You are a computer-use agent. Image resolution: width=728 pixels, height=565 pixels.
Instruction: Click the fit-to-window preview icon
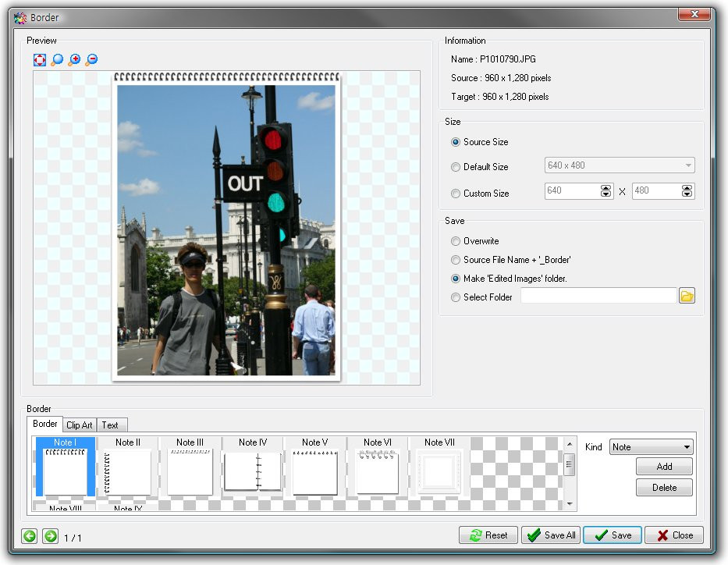40,59
